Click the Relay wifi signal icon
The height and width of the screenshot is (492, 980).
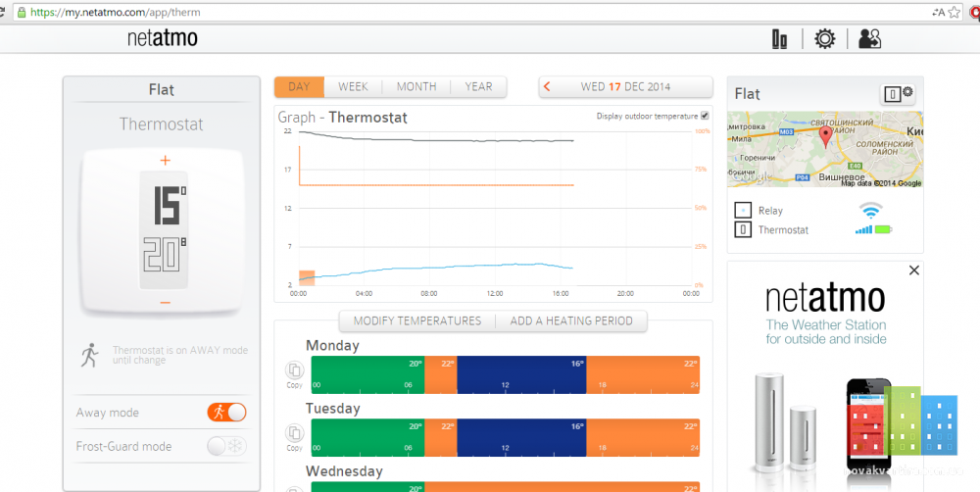tap(870, 209)
